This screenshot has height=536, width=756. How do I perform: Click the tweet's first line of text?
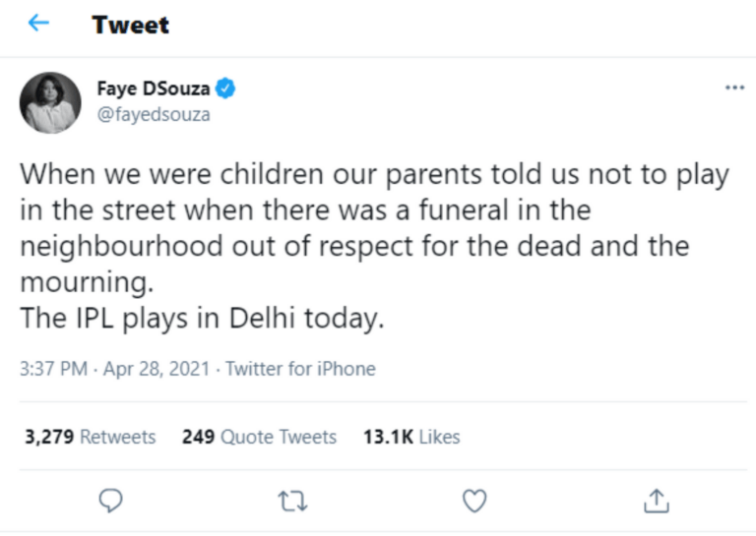coord(374,176)
